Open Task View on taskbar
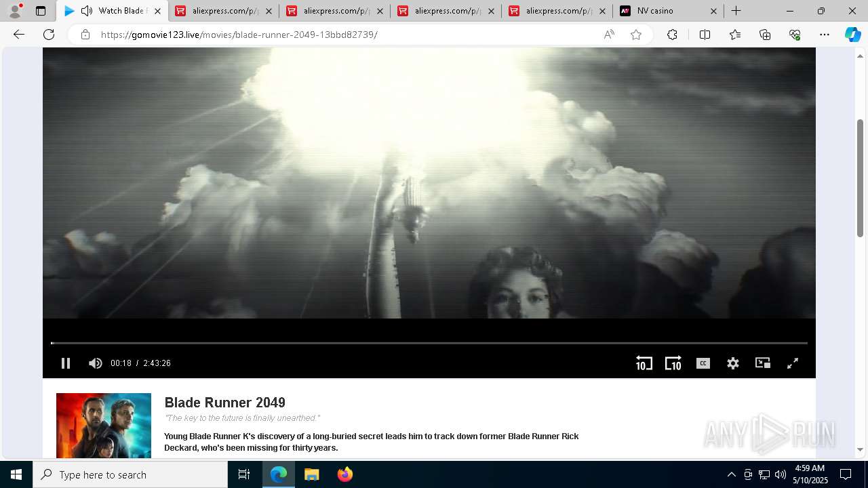This screenshot has width=868, height=488. coord(244,474)
